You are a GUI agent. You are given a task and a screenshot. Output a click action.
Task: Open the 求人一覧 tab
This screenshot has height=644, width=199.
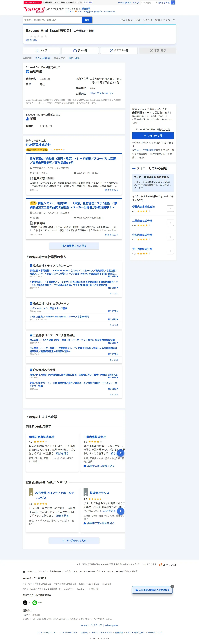pos(80,51)
